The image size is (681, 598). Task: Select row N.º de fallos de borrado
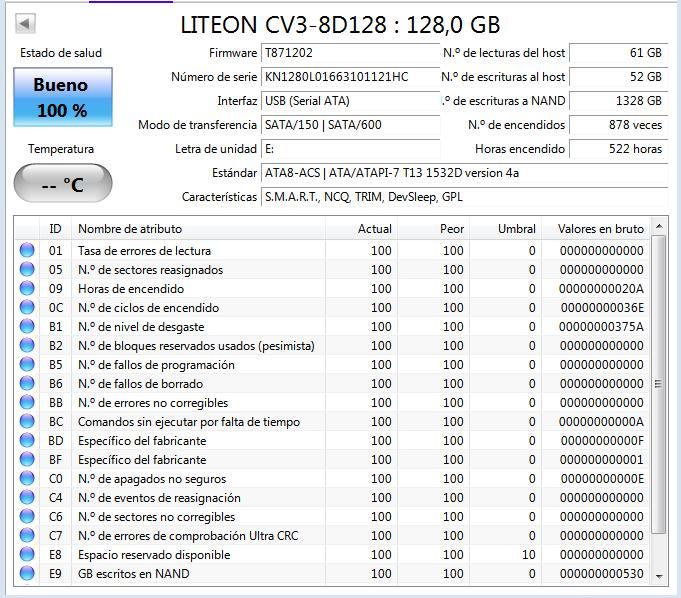pos(332,383)
